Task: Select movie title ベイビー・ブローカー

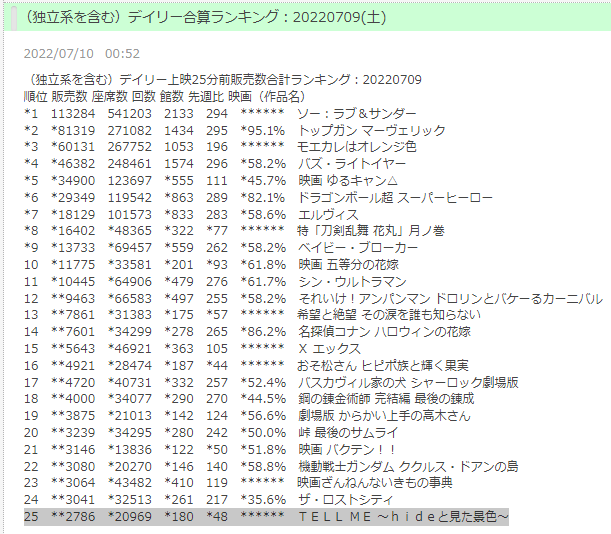Action: pos(358,248)
